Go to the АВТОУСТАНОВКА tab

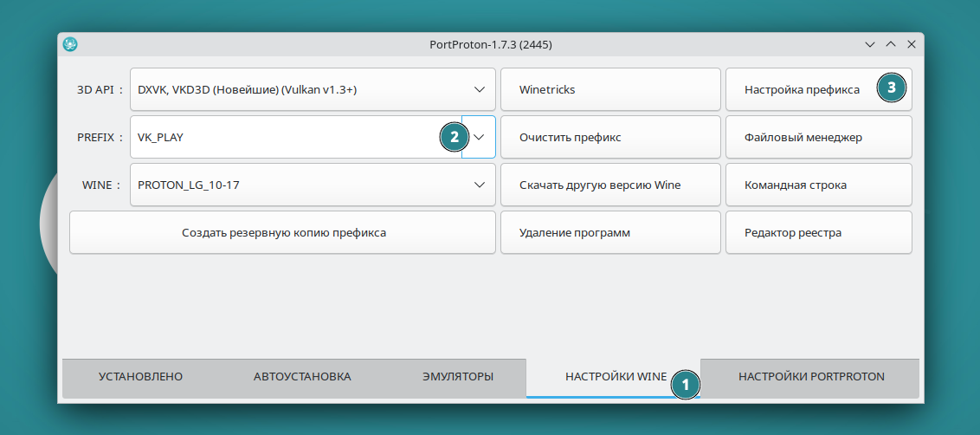302,377
